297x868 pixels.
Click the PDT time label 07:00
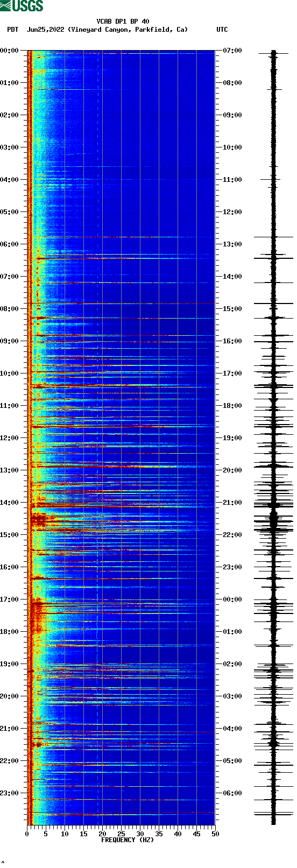[x=9, y=277]
